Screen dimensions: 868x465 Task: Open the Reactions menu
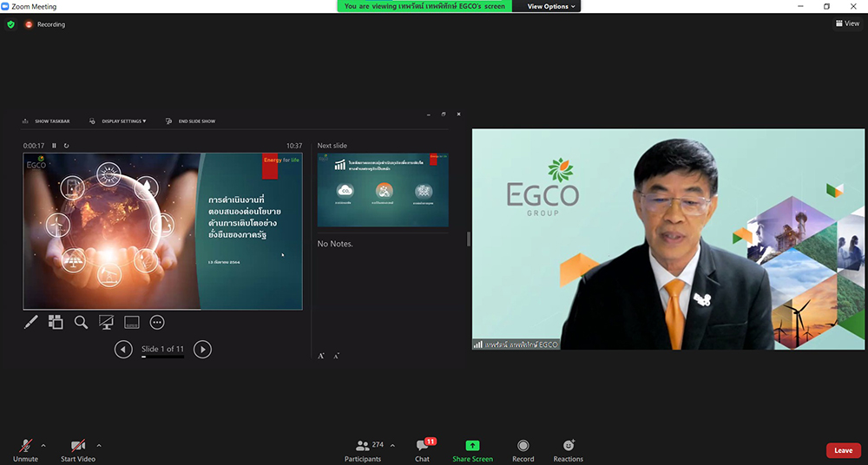point(568,450)
